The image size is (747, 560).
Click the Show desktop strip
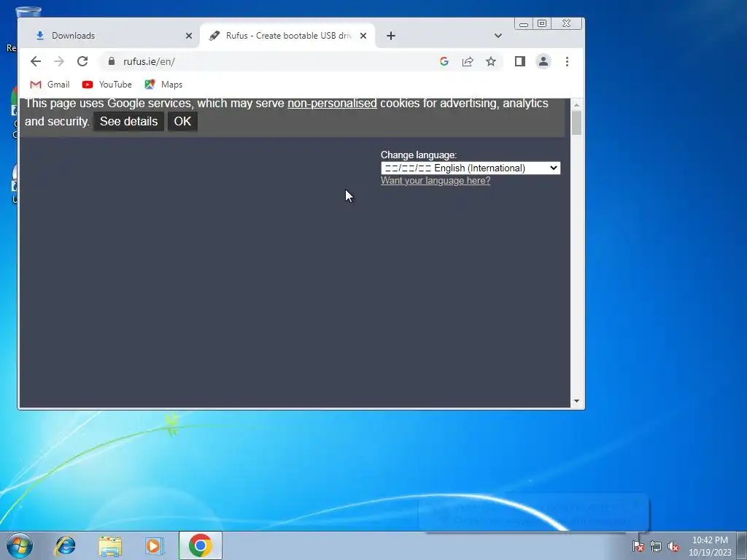(741, 545)
